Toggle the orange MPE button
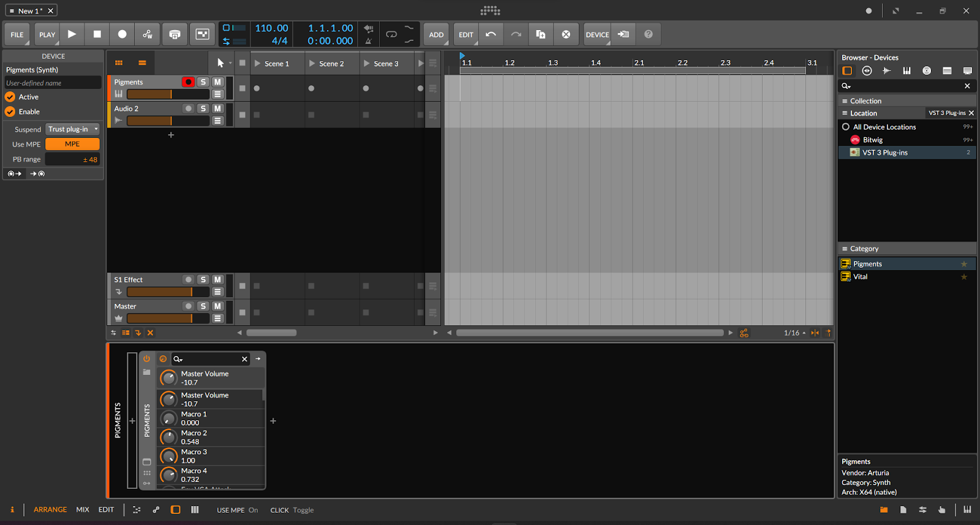The height and width of the screenshot is (525, 980). pos(72,144)
